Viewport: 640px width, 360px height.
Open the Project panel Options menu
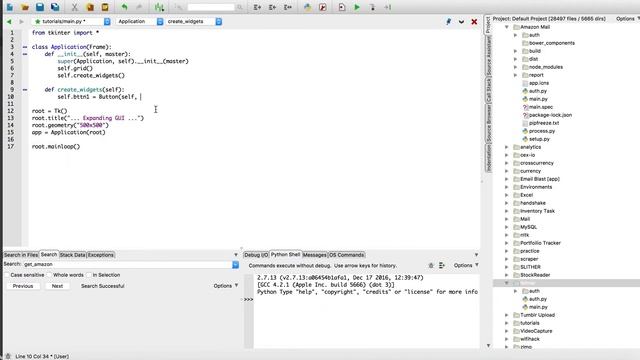pos(628,19)
